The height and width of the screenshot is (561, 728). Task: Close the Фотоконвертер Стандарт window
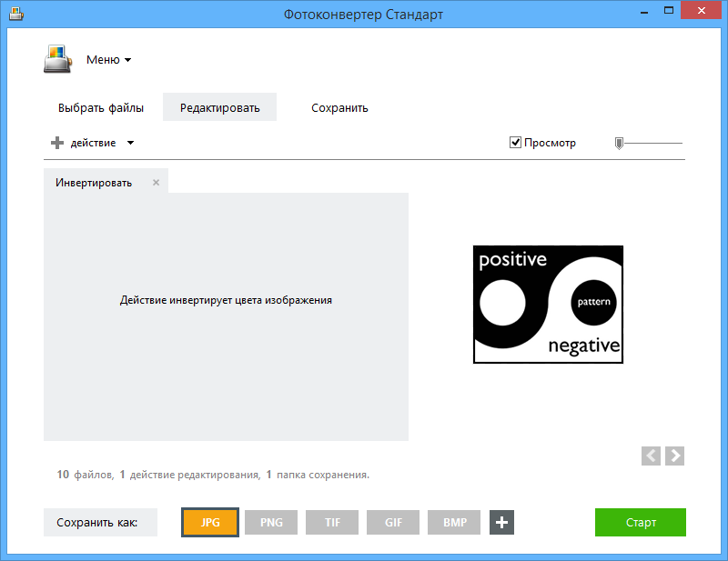point(701,10)
